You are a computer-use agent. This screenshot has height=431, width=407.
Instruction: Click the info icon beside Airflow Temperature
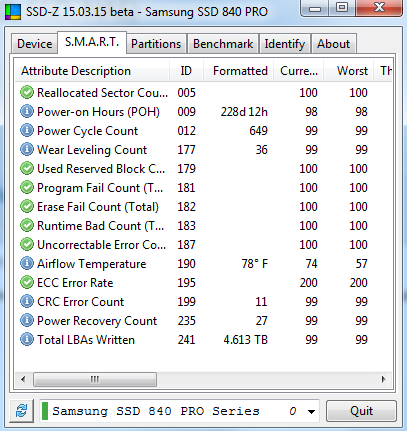tap(27, 263)
